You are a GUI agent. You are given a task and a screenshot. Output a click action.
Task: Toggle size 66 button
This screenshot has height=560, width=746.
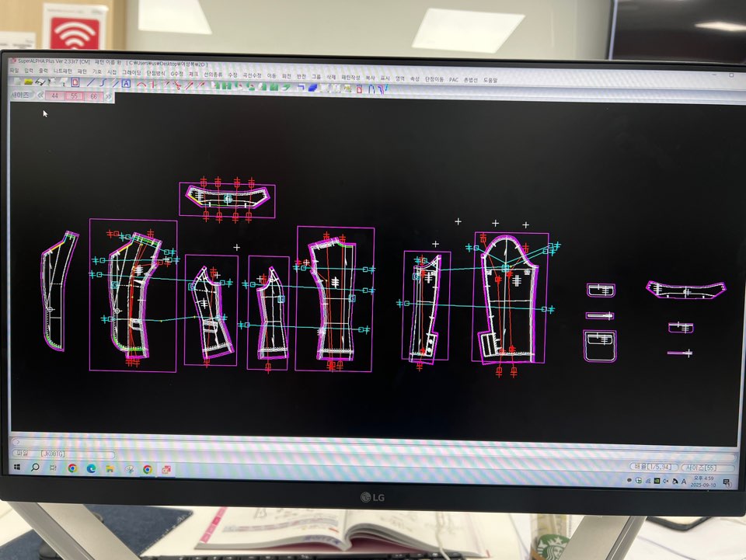tap(94, 96)
